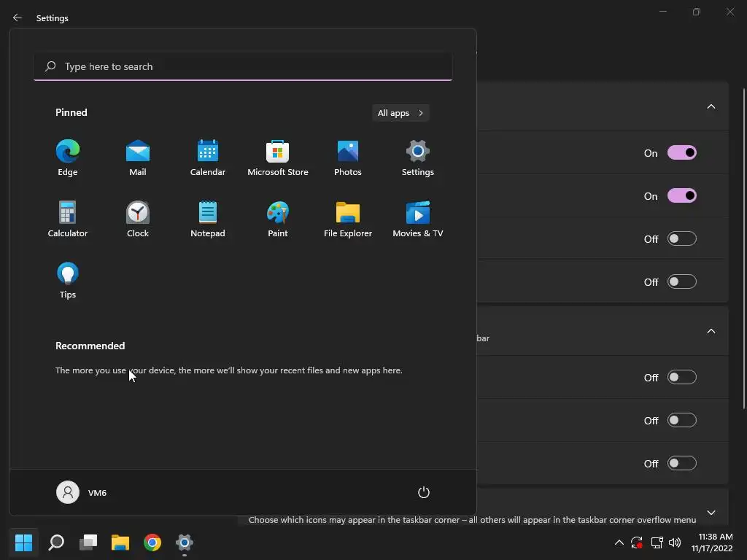Show hidden icons in system tray

pyautogui.click(x=619, y=542)
